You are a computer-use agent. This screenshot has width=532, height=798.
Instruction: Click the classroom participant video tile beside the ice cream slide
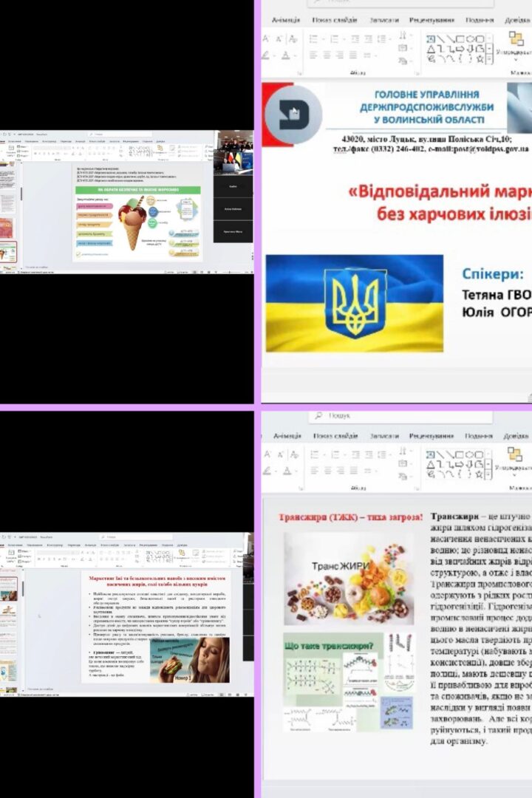click(x=233, y=141)
